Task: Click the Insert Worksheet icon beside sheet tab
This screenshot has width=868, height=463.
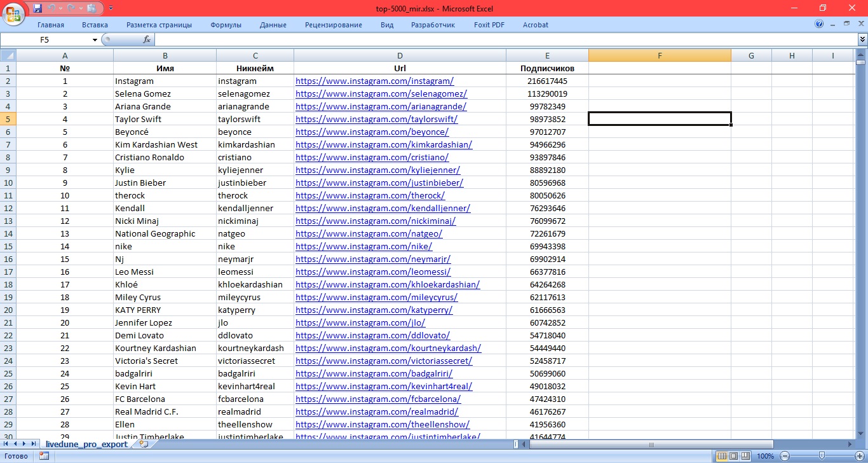Action: (144, 444)
